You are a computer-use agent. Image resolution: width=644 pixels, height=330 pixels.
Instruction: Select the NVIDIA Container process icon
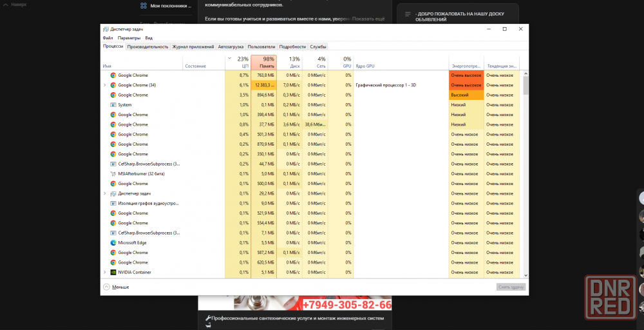pos(113,273)
